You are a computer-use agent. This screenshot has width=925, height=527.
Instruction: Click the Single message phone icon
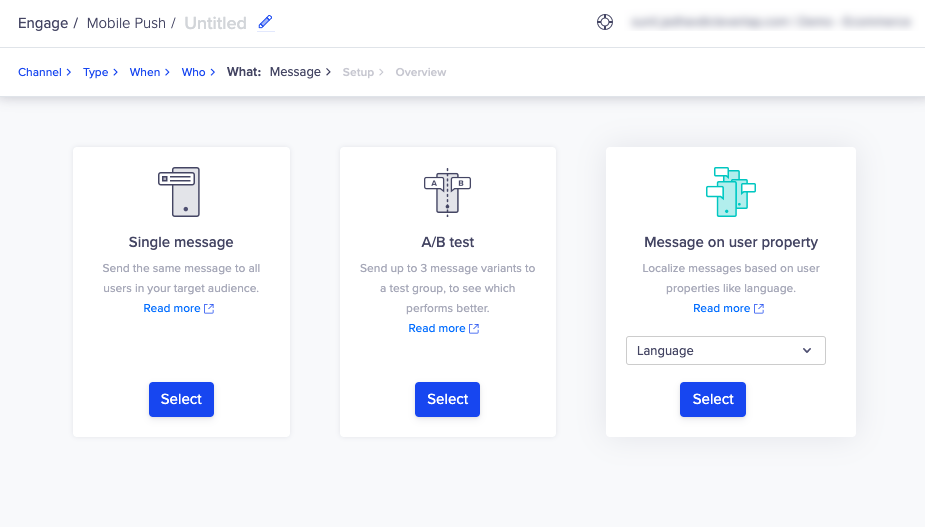tap(179, 192)
